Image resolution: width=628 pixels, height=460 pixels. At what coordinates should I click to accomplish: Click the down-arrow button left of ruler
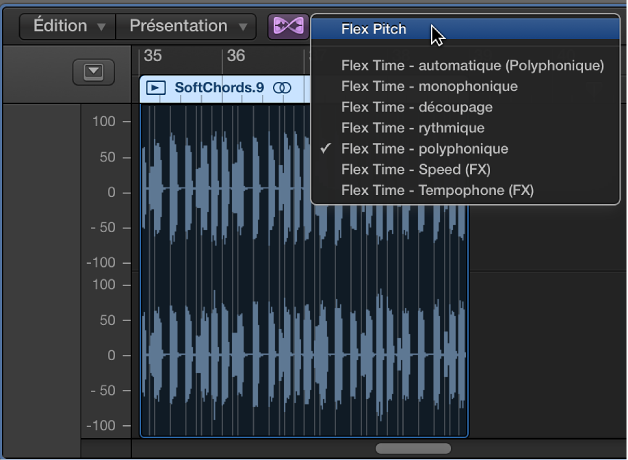click(93, 72)
